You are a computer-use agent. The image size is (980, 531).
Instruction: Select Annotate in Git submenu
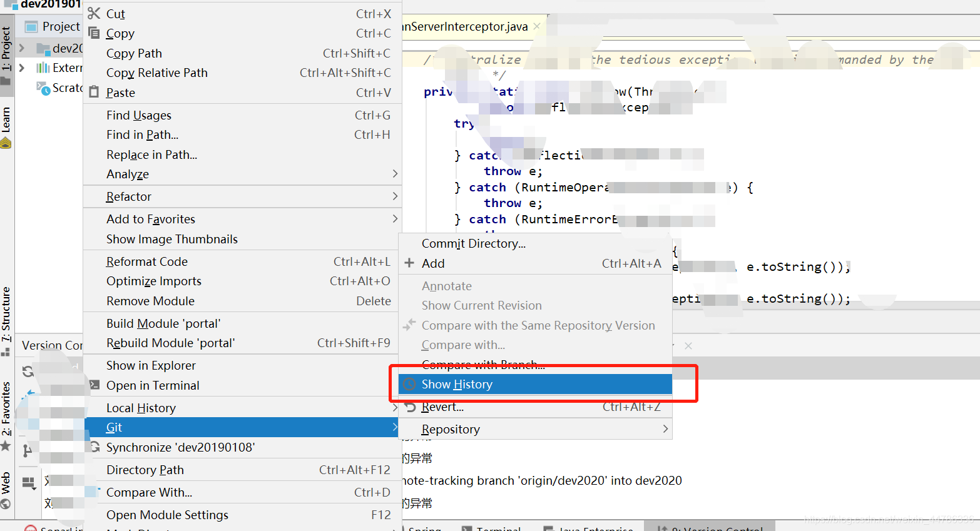pos(536,286)
